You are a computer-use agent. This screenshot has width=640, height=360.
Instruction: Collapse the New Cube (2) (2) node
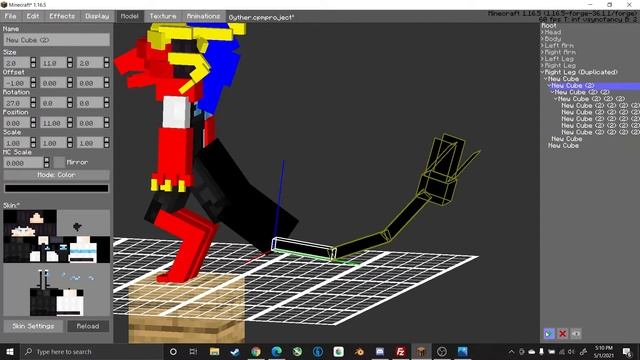[553, 92]
